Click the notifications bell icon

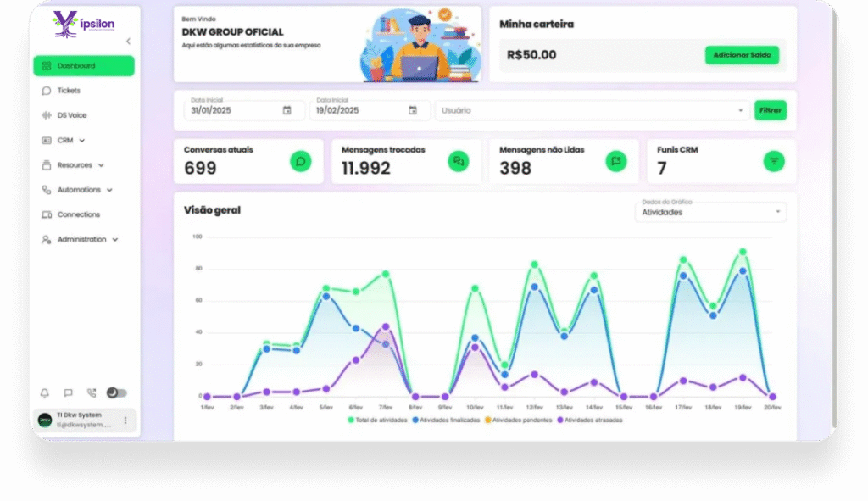(x=45, y=393)
